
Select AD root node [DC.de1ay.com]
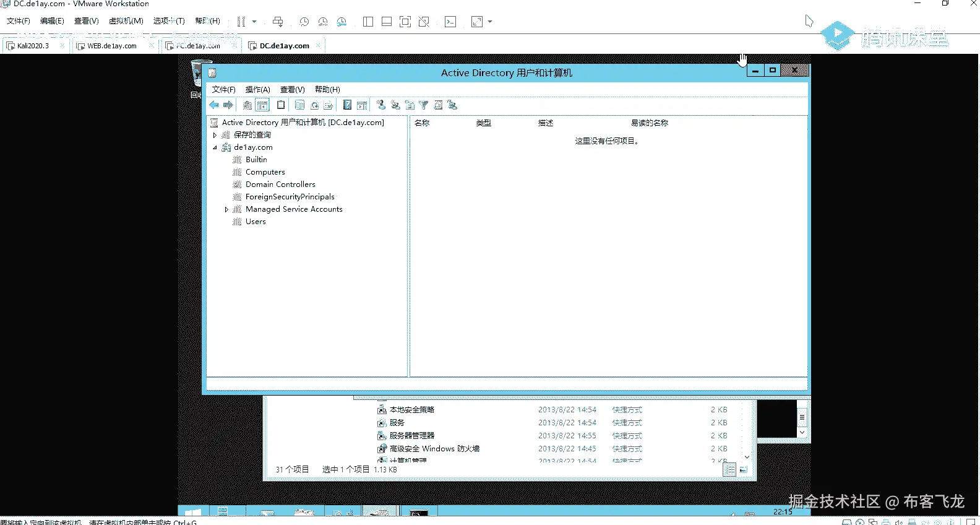click(x=303, y=123)
